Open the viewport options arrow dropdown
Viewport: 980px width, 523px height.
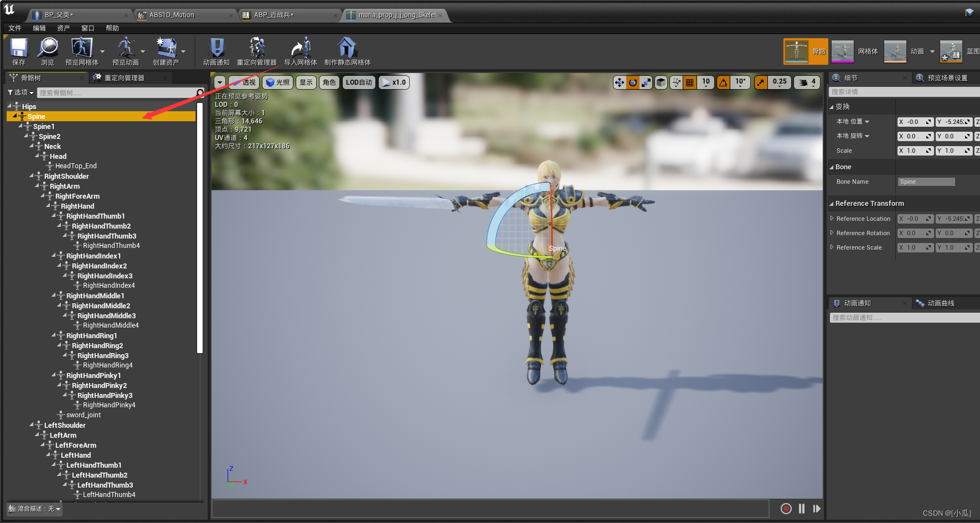[220, 82]
